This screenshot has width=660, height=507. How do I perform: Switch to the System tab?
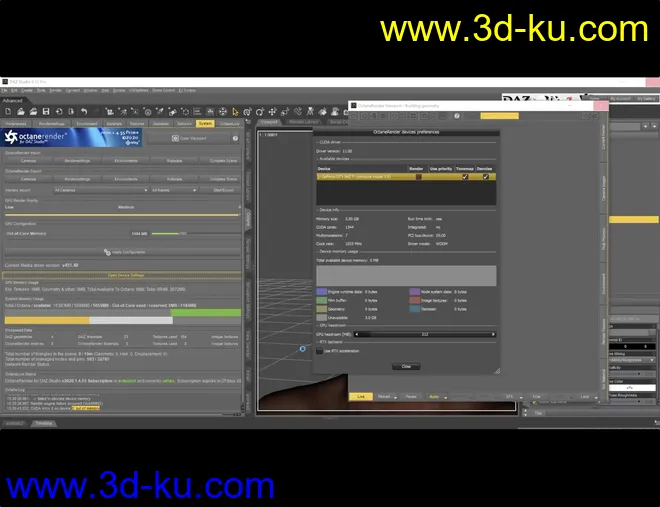(204, 124)
